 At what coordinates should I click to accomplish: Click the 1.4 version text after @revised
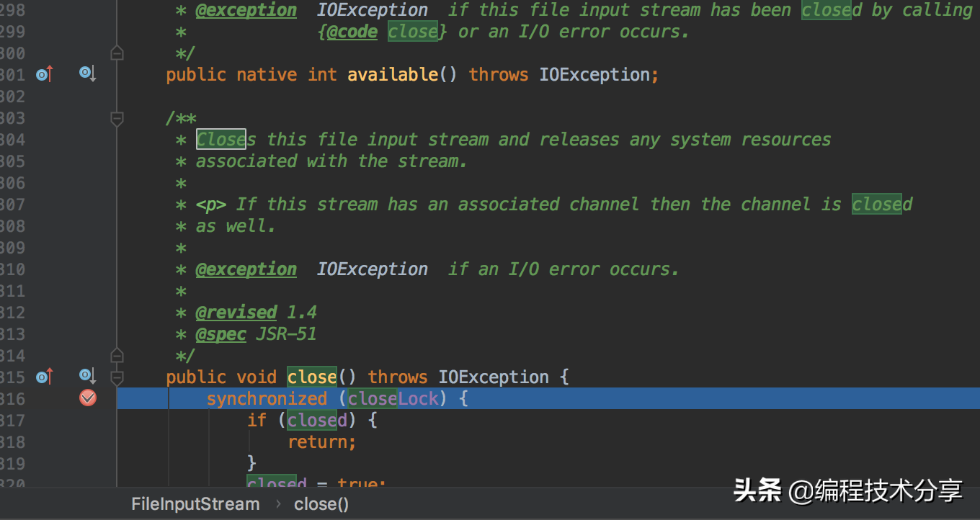click(x=302, y=313)
